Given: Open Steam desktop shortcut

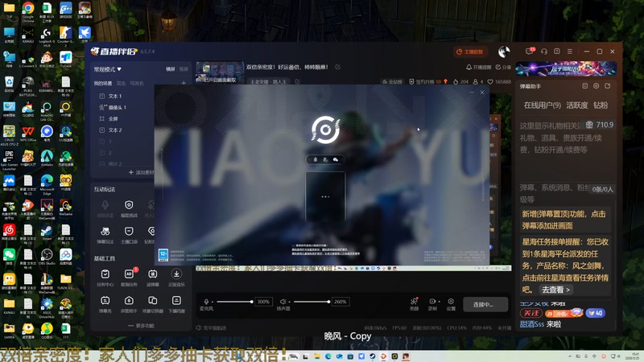Looking at the screenshot, I should point(47,233).
